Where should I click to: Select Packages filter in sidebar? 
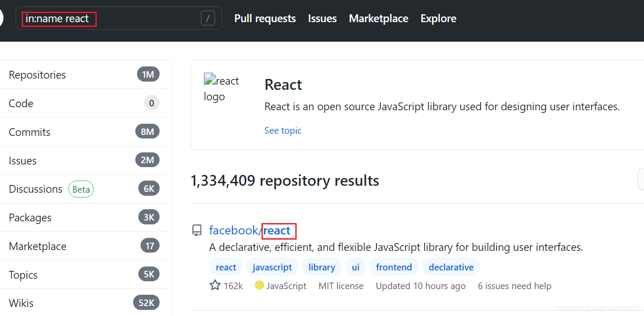pos(86,217)
